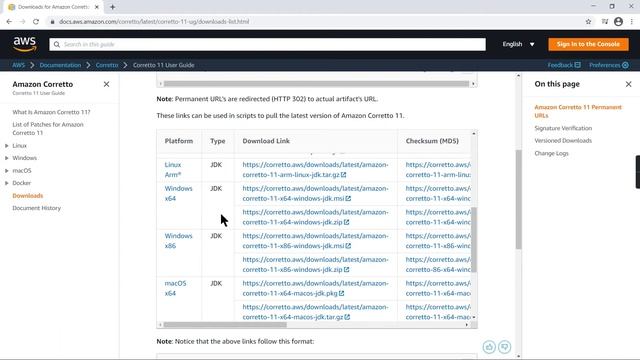
Task: Expand the Linux tree section
Action: pyautogui.click(x=7, y=146)
